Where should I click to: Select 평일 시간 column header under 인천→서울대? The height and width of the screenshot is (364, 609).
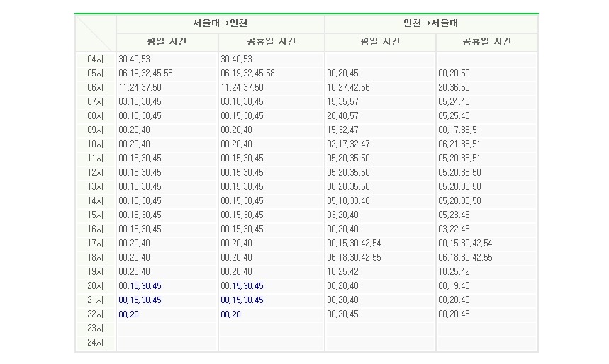380,42
